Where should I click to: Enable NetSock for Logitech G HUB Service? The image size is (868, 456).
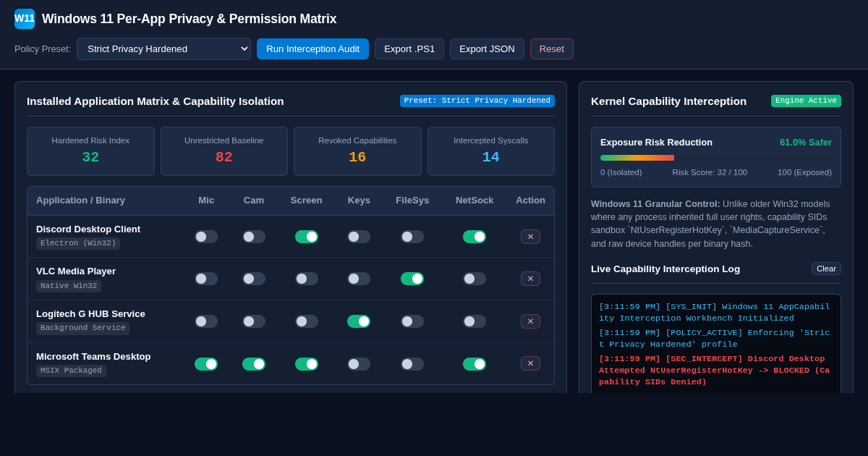click(475, 321)
